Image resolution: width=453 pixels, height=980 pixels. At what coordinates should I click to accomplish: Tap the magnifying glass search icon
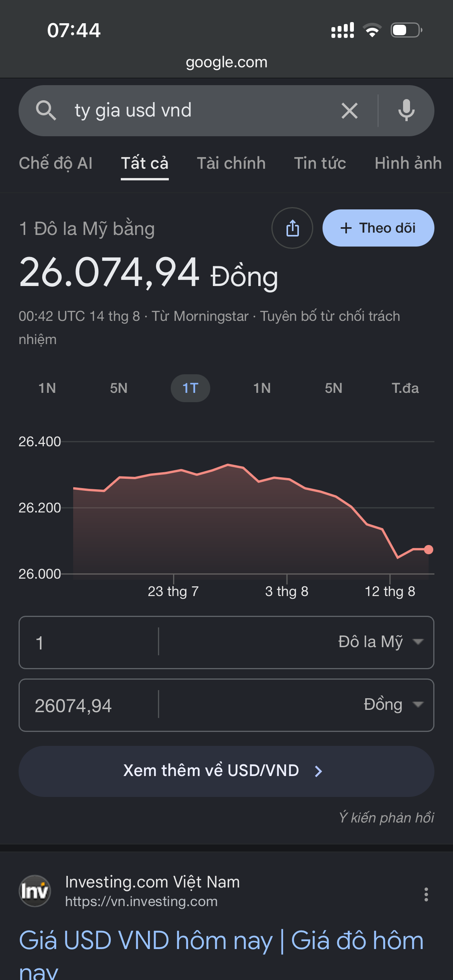[46, 110]
